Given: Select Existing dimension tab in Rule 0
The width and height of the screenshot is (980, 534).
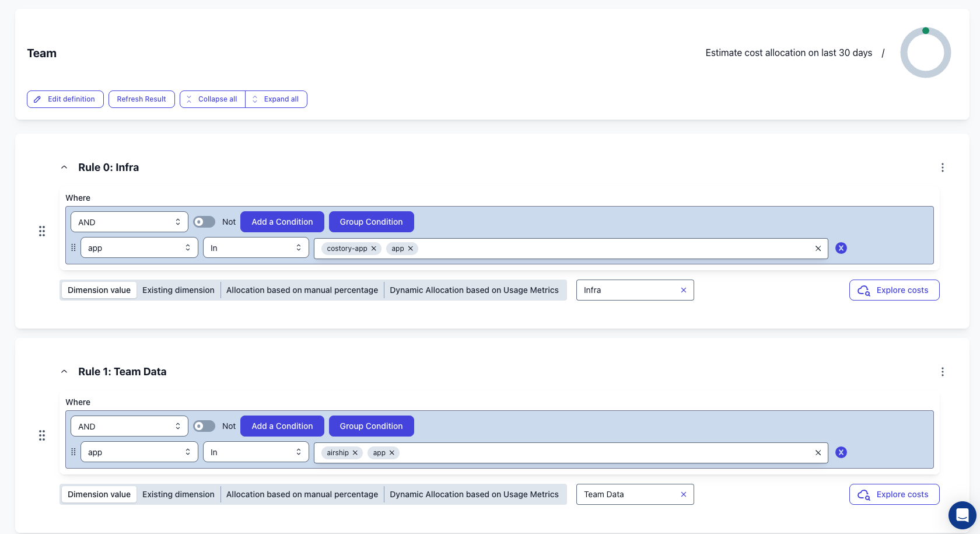Looking at the screenshot, I should point(178,290).
